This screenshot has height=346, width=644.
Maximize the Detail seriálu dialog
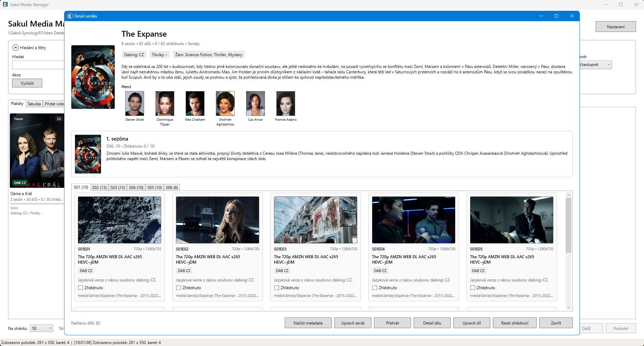[556, 16]
